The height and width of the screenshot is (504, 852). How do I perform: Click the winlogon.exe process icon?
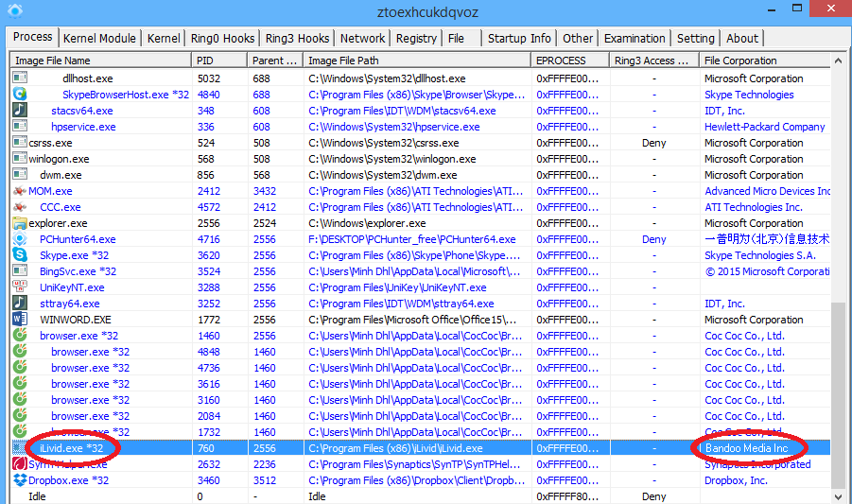pos(20,159)
